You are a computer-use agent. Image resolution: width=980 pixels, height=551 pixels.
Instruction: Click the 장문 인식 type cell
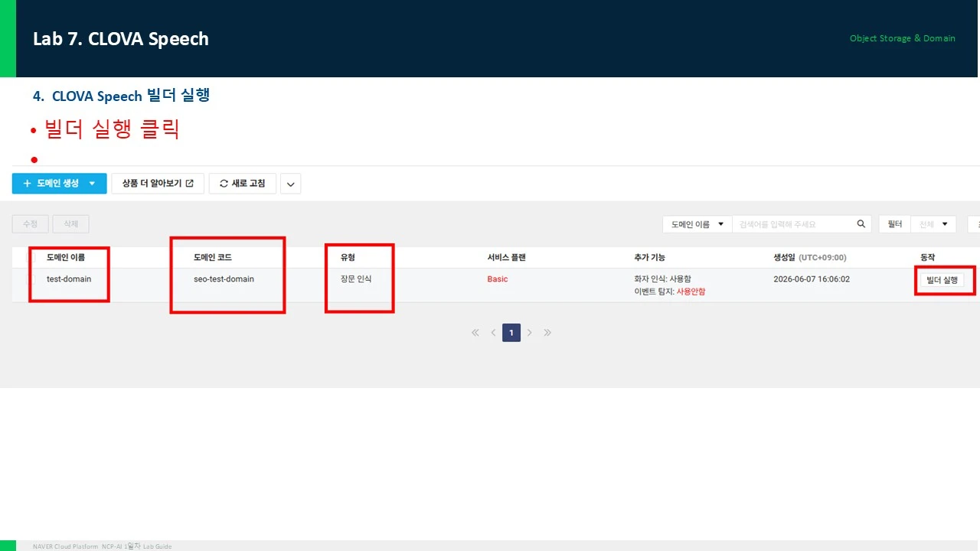tap(356, 279)
